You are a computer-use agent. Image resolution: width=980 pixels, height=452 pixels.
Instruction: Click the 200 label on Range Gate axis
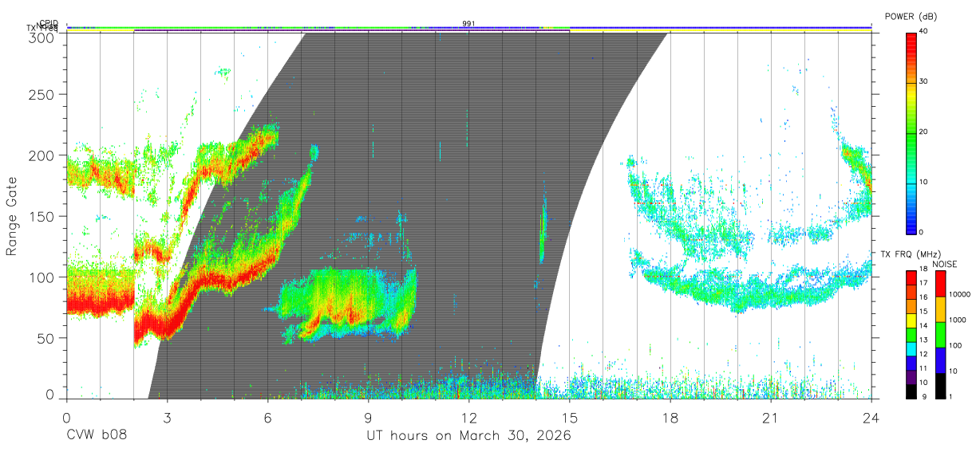click(42, 155)
